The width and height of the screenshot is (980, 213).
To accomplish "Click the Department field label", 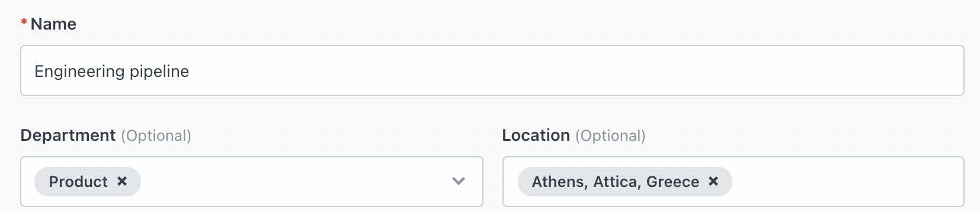I will pyautogui.click(x=68, y=135).
